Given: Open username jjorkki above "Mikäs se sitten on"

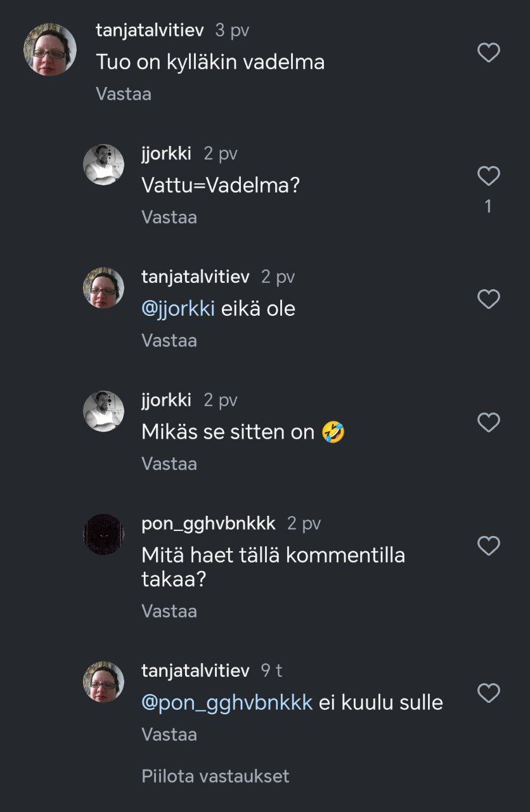Looking at the screenshot, I should [166, 400].
